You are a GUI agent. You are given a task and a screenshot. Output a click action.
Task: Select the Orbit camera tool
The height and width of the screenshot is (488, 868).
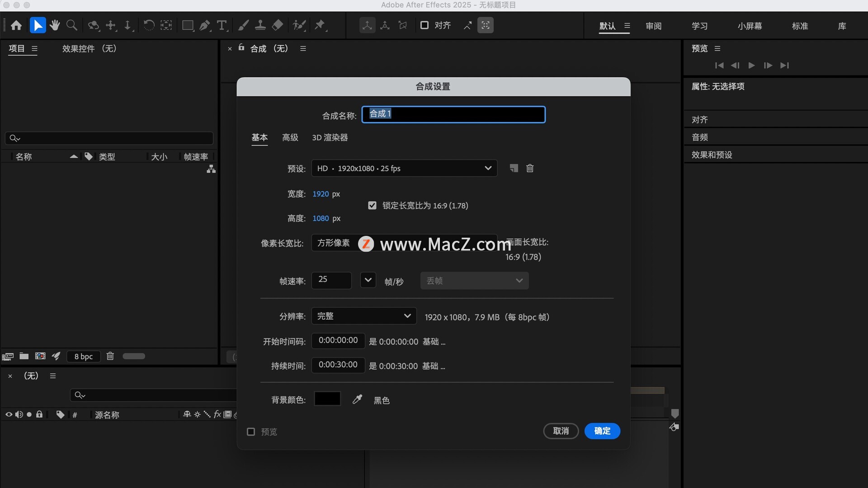click(94, 25)
